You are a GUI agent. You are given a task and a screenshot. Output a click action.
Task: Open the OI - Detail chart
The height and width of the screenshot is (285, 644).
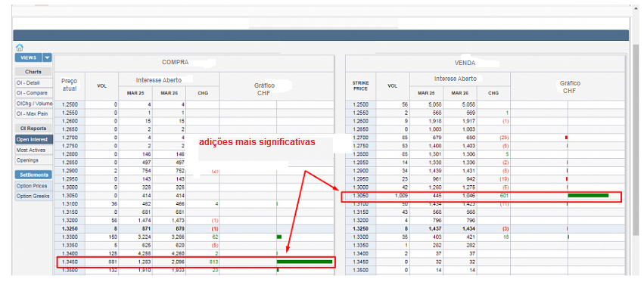34,83
